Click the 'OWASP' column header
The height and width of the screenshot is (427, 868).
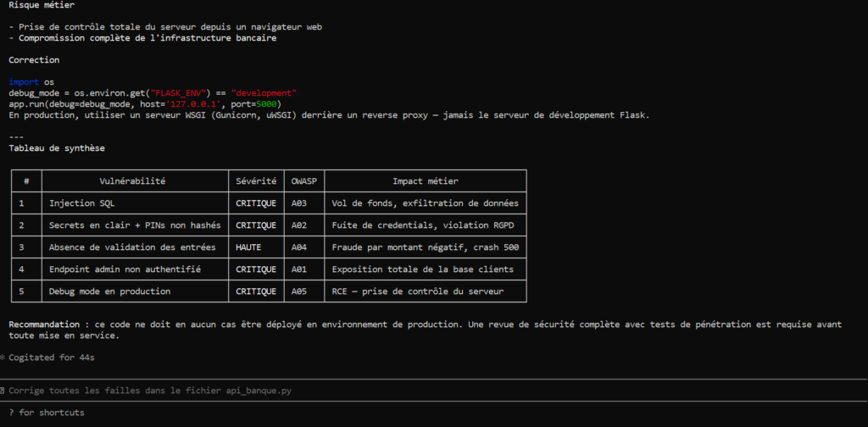pyautogui.click(x=303, y=180)
